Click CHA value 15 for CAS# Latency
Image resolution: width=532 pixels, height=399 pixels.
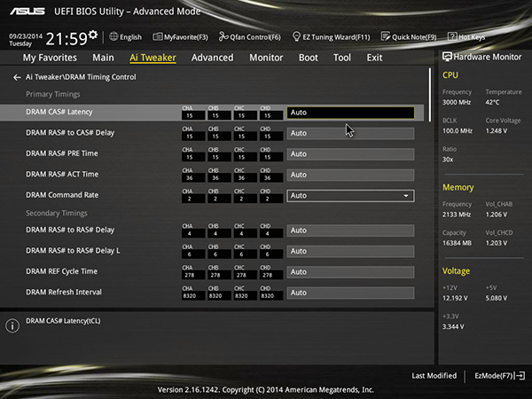pos(193,115)
